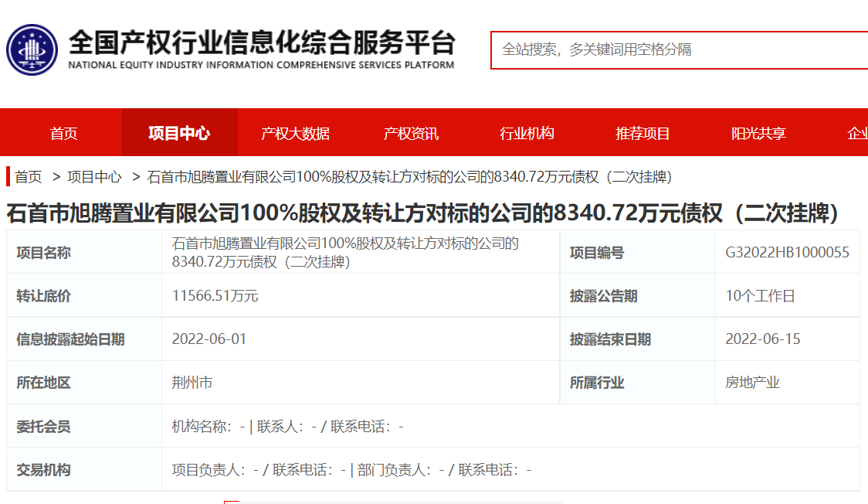Viewport: 868px width, 504px height.
Task: Select the 机构名称 contact info row
Action: (x=288, y=427)
